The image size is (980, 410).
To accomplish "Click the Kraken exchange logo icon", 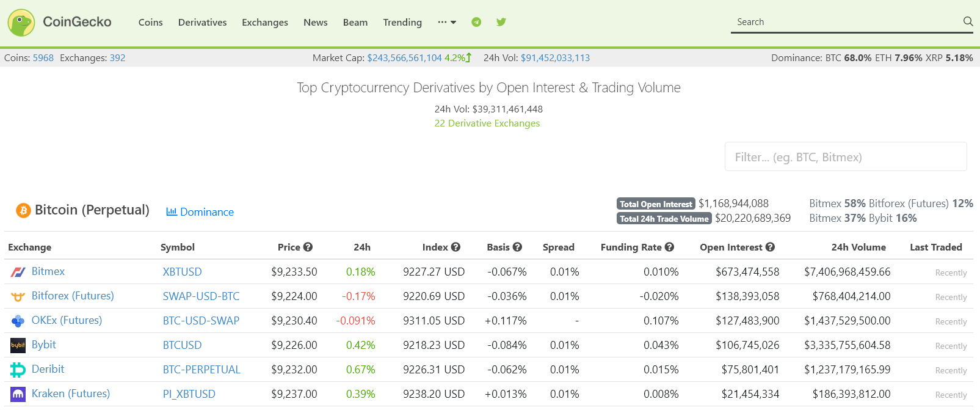I will tap(18, 394).
